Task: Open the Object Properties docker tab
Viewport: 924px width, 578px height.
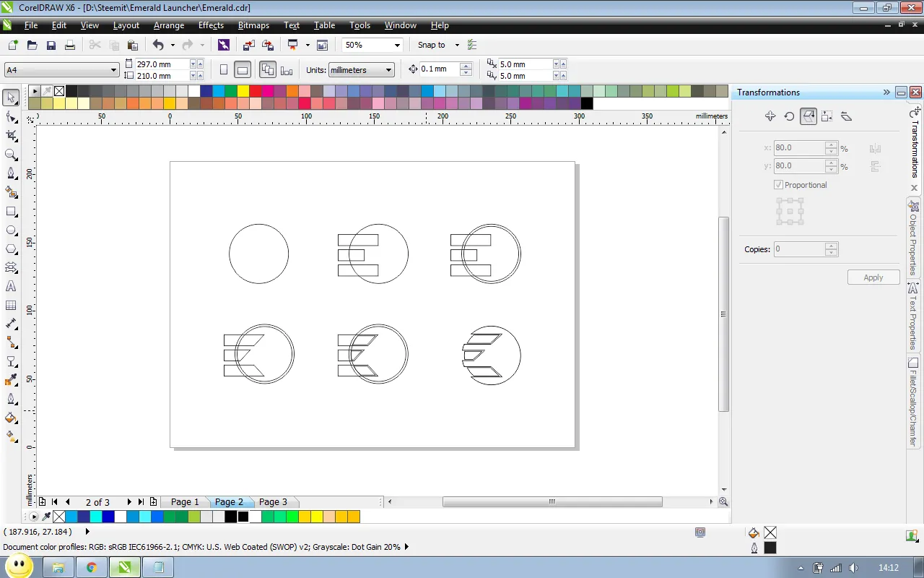Action: pos(913,239)
